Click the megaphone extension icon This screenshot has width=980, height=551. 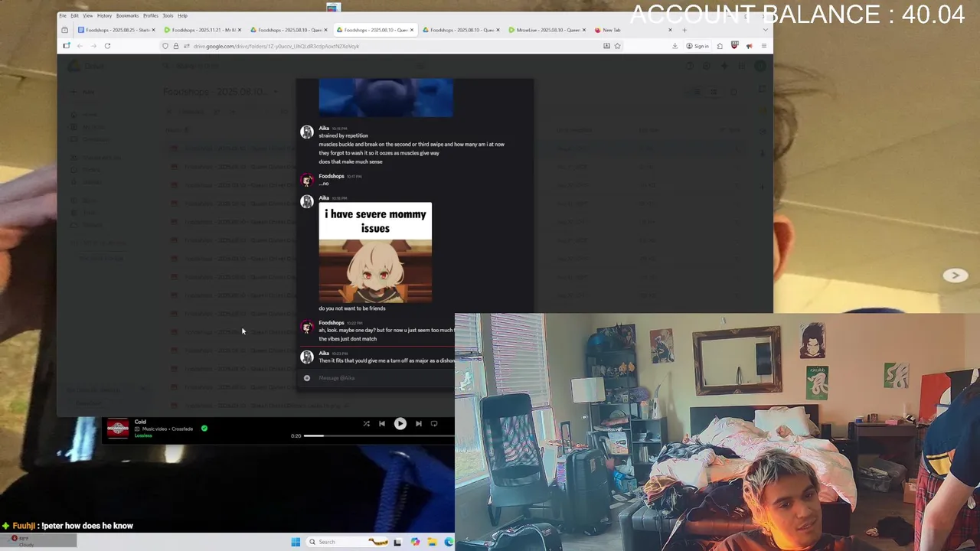pyautogui.click(x=749, y=46)
